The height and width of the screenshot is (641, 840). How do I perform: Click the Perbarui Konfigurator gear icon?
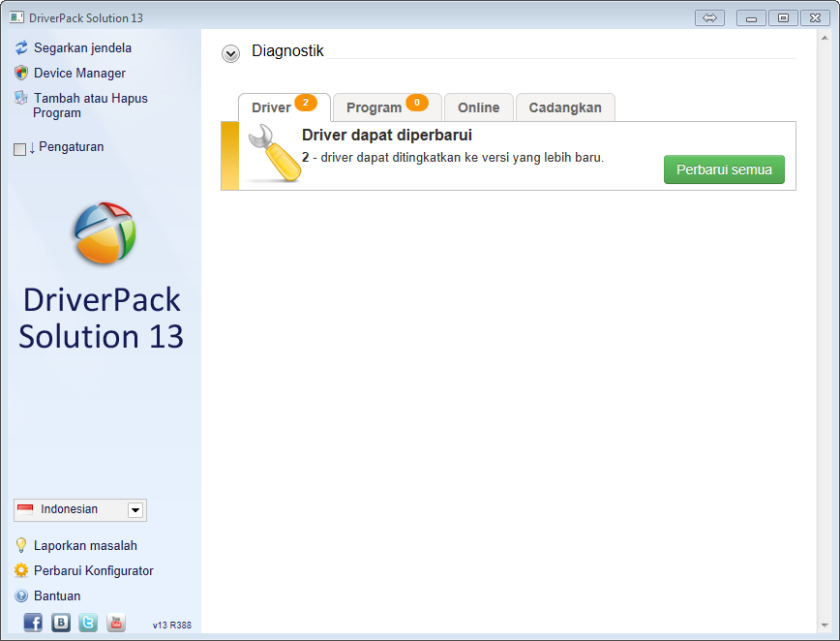(21, 570)
